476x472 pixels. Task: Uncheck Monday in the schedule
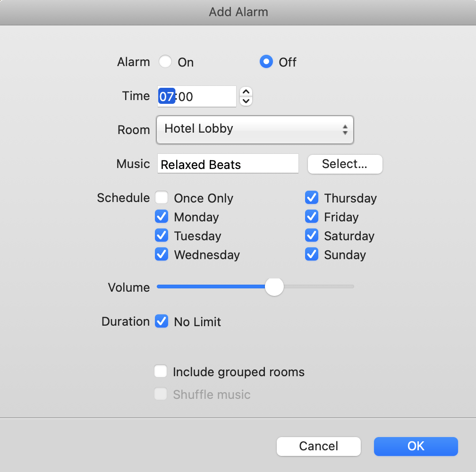pos(161,217)
